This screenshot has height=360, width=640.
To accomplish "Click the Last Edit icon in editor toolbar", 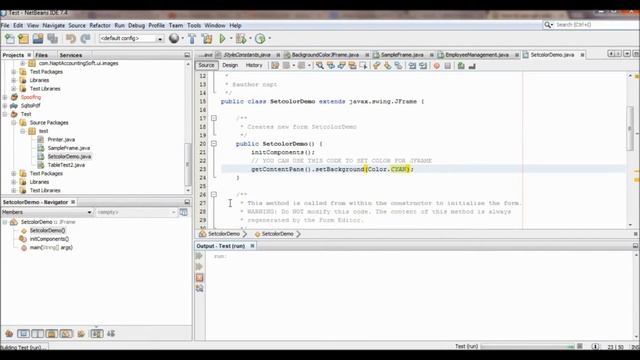I will pyautogui.click(x=275, y=66).
